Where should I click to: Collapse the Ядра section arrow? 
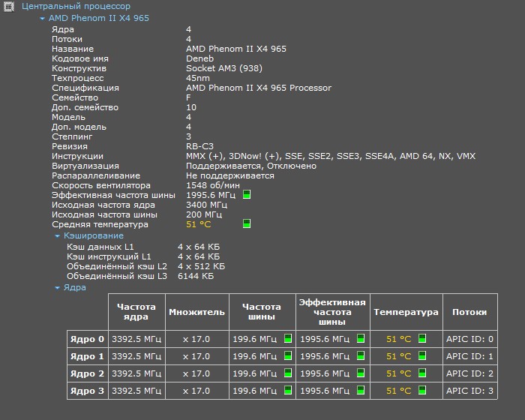click(57, 288)
